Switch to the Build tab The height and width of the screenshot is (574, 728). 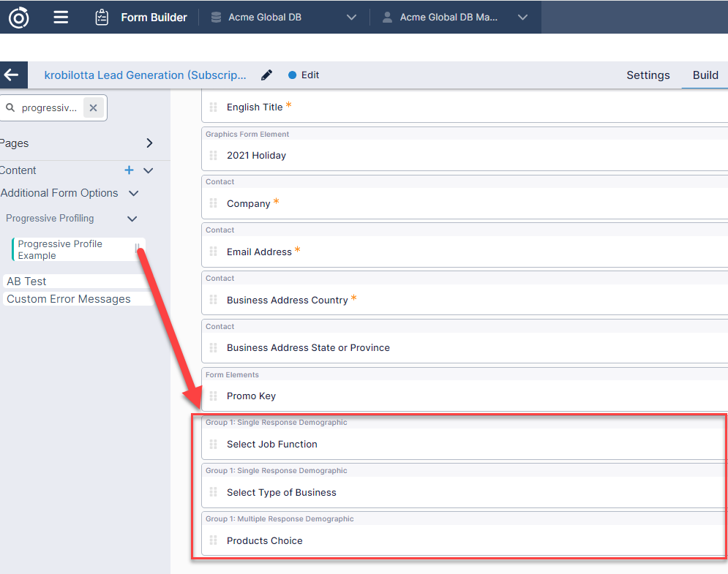(x=705, y=75)
